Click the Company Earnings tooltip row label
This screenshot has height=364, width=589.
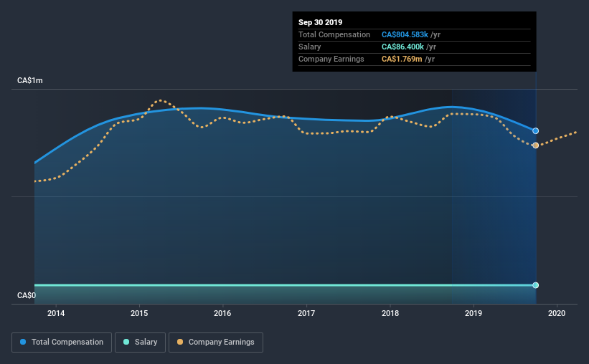(x=331, y=59)
